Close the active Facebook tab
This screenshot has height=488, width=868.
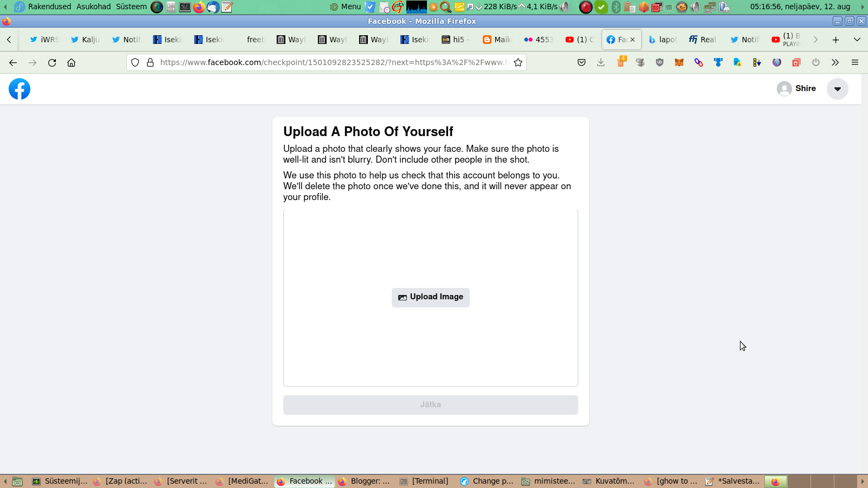click(633, 40)
